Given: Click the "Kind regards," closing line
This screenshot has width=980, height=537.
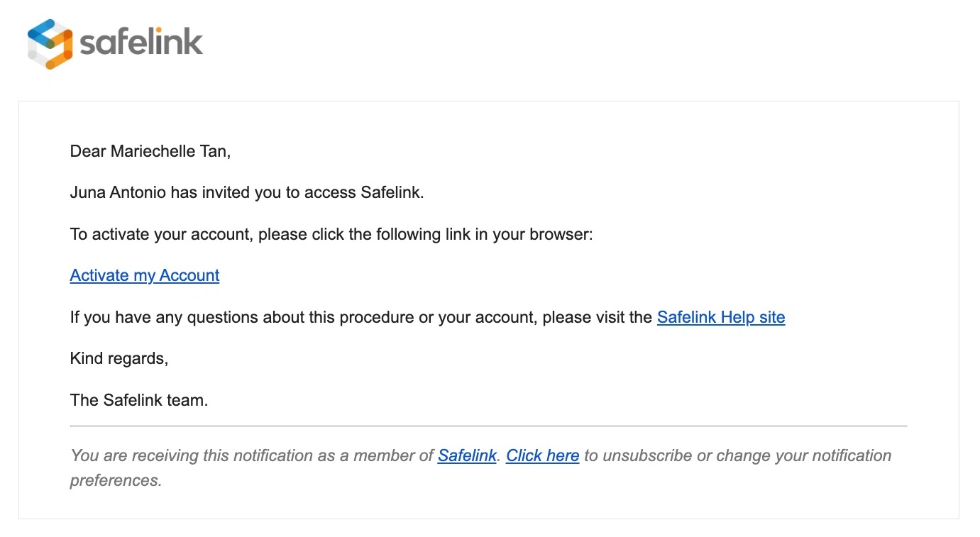Looking at the screenshot, I should click(x=119, y=358).
